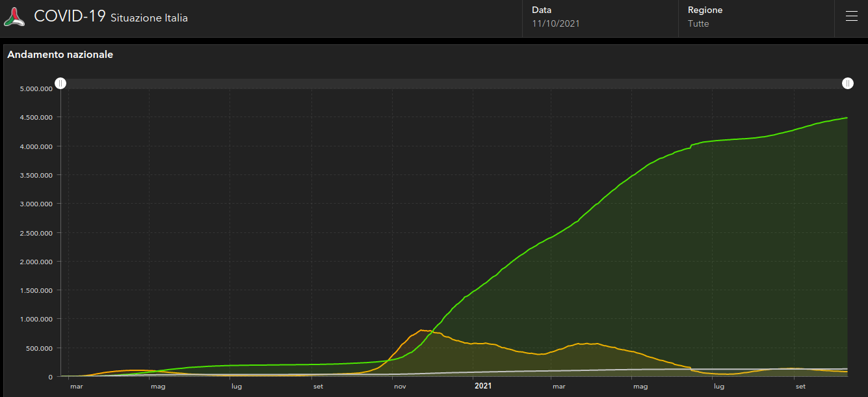Screen dimensions: 868x397
Task: Click the 2021 label on the time axis
Action: 483,386
